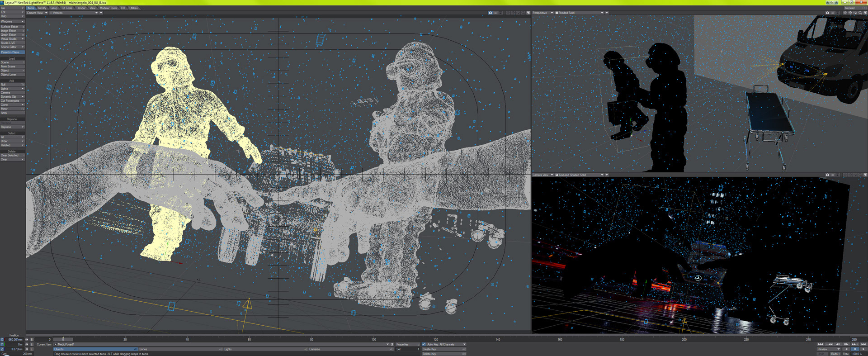
Task: Toggle the X channel lock icon
Action: (27, 339)
